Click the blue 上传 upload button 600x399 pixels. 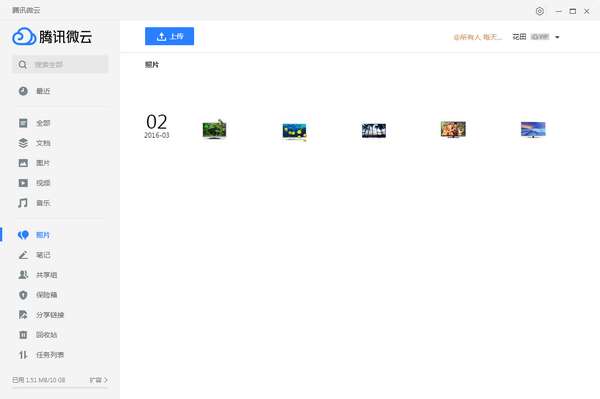coord(170,36)
